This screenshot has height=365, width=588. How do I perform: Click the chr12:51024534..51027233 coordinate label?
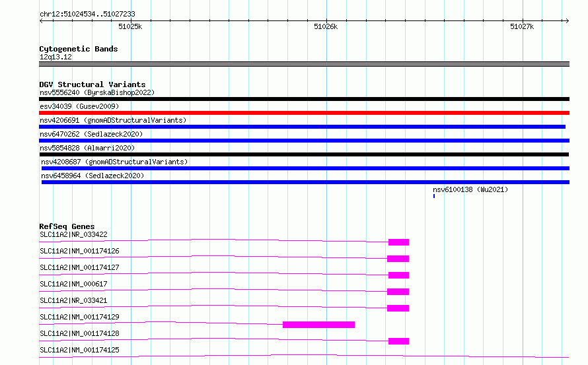click(87, 14)
